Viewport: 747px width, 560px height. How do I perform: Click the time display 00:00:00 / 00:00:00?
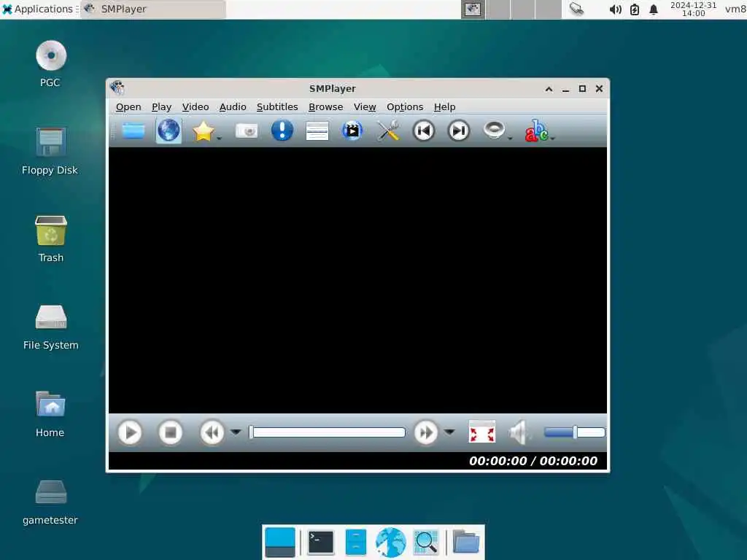coord(533,461)
